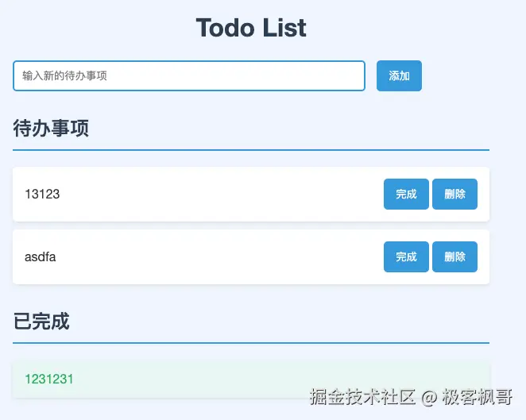526x420 pixels.
Task: Click the 待办事项 section heading
Action: pyautogui.click(x=51, y=129)
